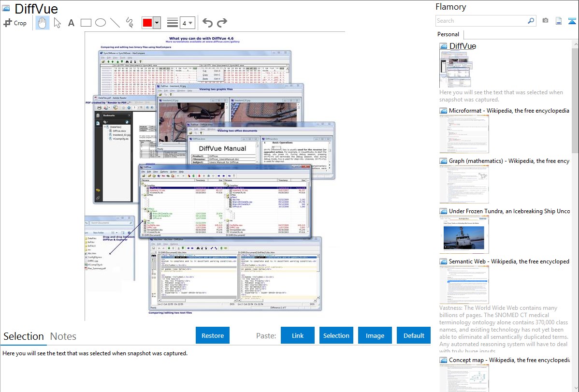Activate the hand pan tool
The image size is (579, 392).
coord(43,23)
